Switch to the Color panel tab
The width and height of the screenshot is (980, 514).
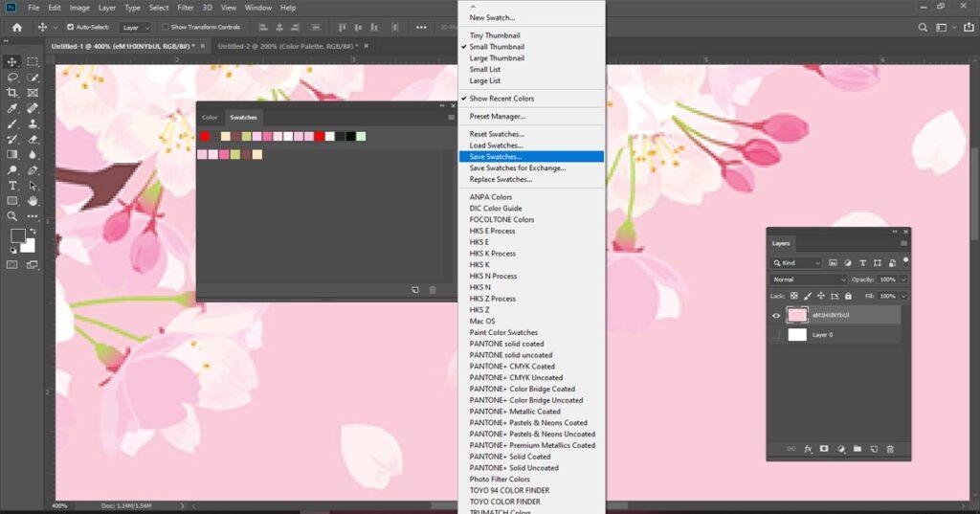(x=210, y=118)
